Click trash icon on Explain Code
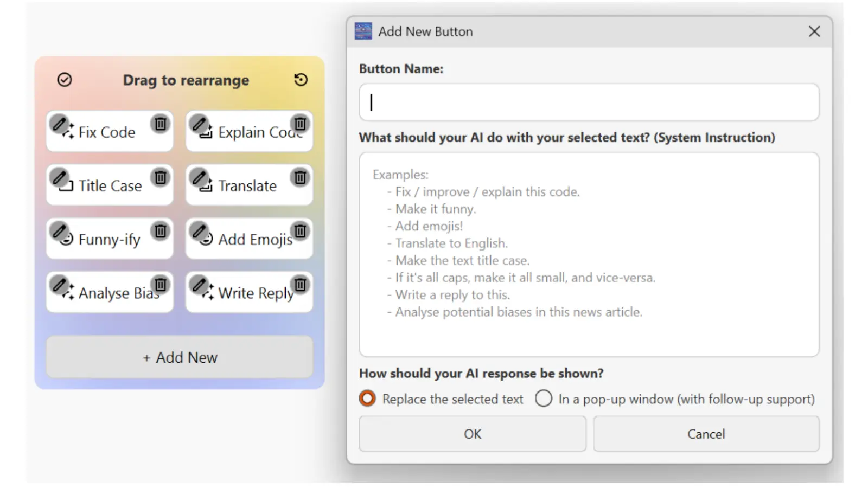 pyautogui.click(x=300, y=124)
